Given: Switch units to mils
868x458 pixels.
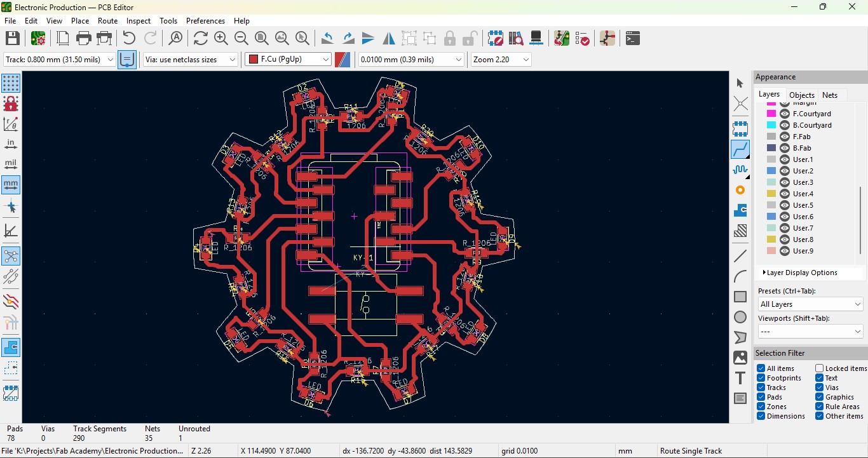Looking at the screenshot, I should click(x=11, y=165).
